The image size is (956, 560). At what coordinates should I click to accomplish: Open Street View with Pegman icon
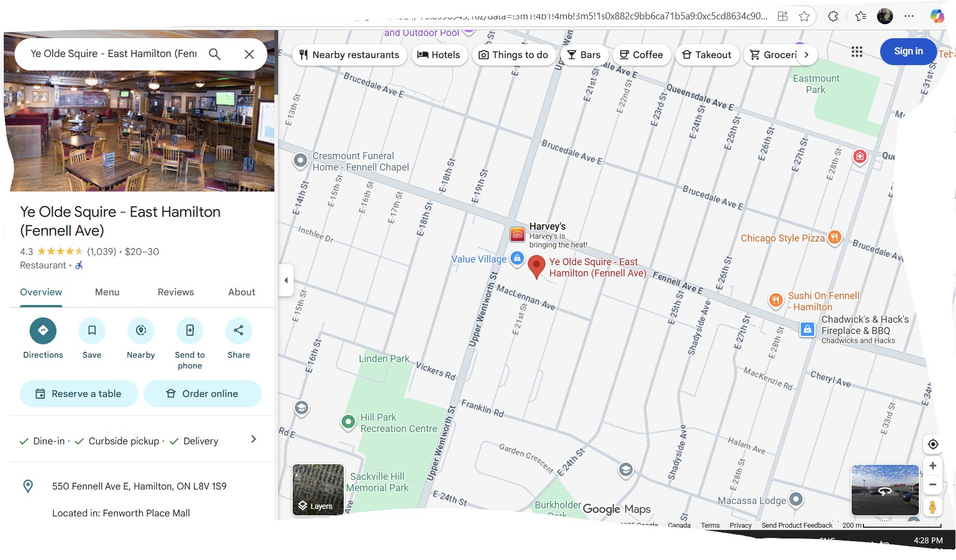pos(933,507)
